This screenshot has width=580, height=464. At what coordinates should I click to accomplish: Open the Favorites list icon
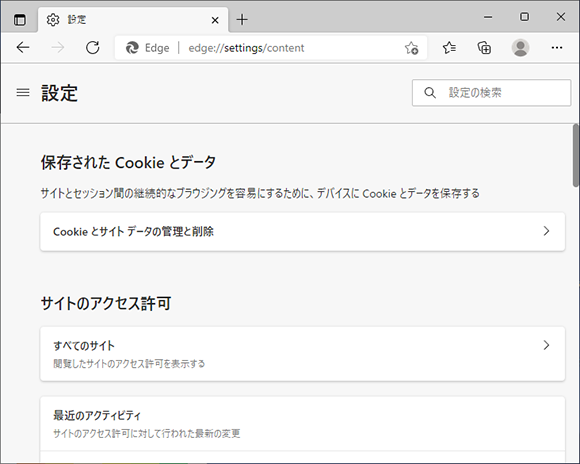tap(449, 47)
